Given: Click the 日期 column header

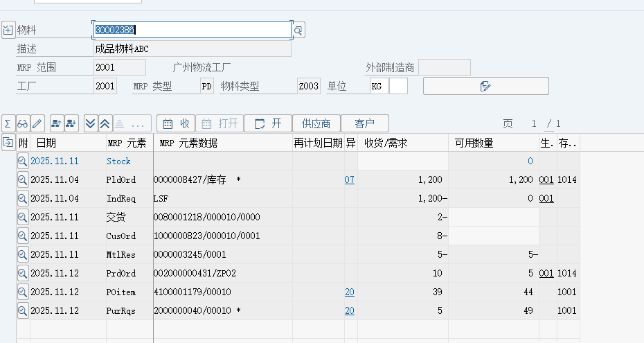Looking at the screenshot, I should [x=47, y=143].
